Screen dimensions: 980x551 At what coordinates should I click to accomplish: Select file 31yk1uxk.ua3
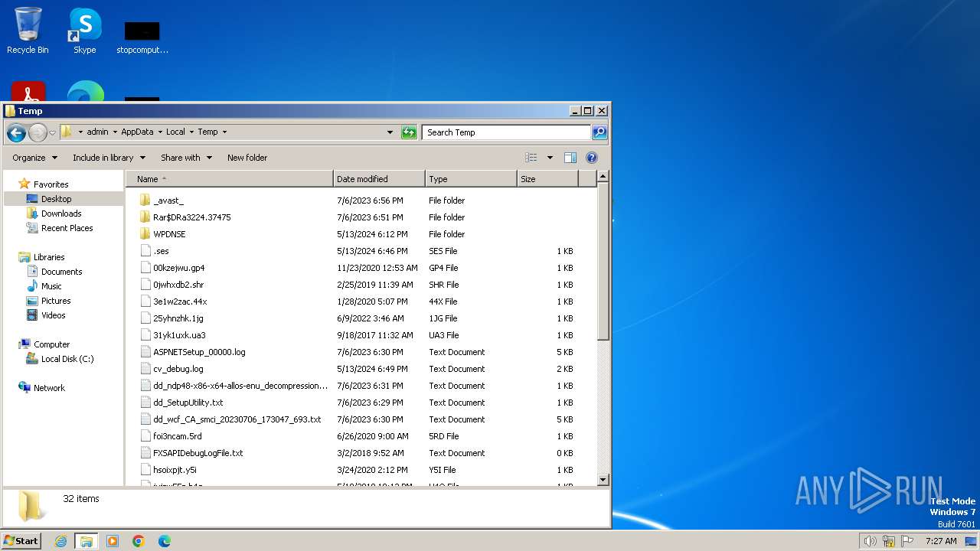[x=179, y=335]
